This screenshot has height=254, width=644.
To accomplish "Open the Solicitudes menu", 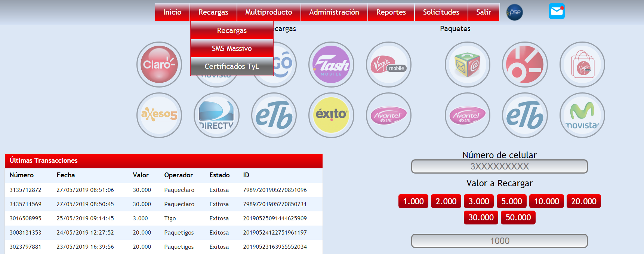I will 441,12.
